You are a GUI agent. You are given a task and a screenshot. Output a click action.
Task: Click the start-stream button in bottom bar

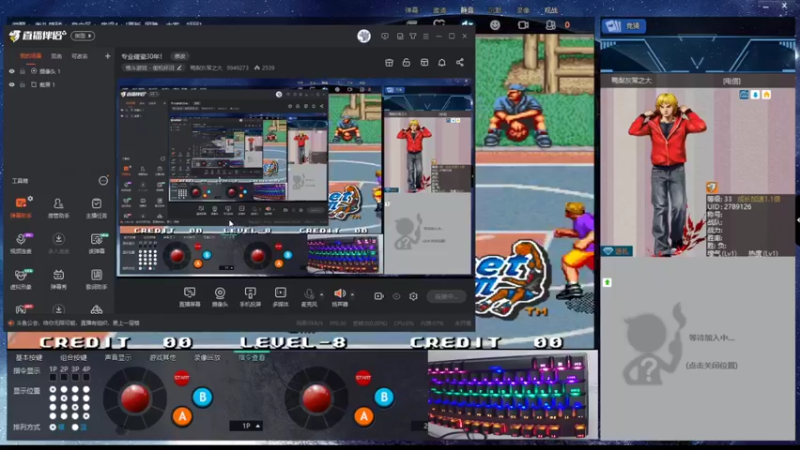click(446, 296)
